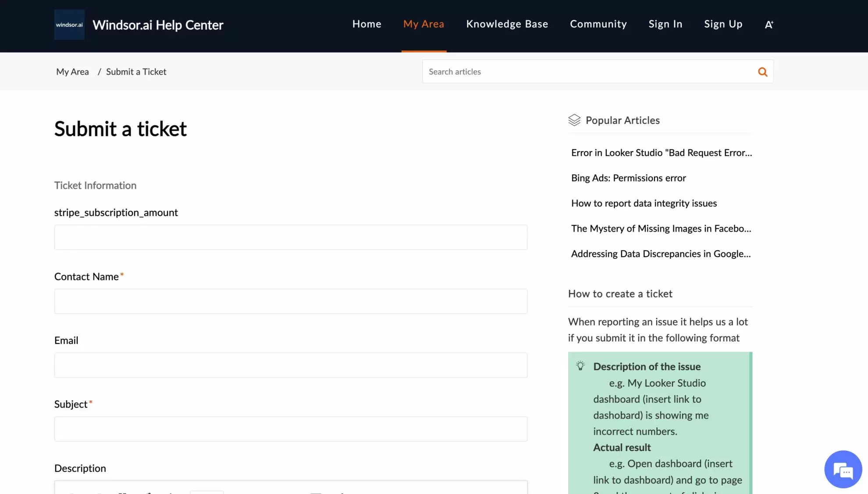868x494 pixels.
Task: Open the font size adjuster icon
Action: 769,25
